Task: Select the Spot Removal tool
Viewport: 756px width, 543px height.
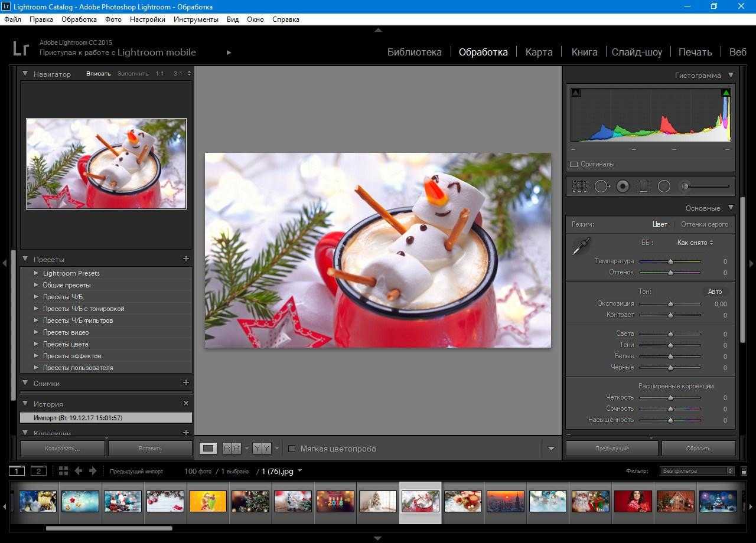Action: coord(602,187)
